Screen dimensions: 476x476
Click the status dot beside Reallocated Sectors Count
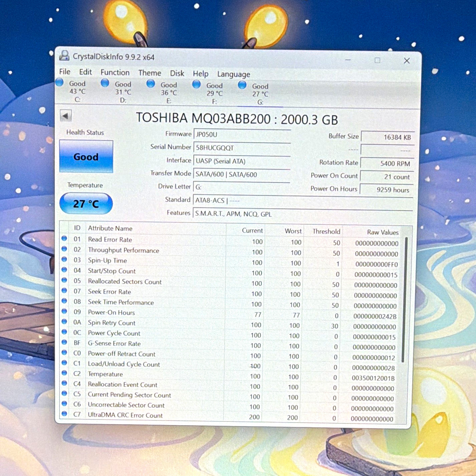[64, 280]
